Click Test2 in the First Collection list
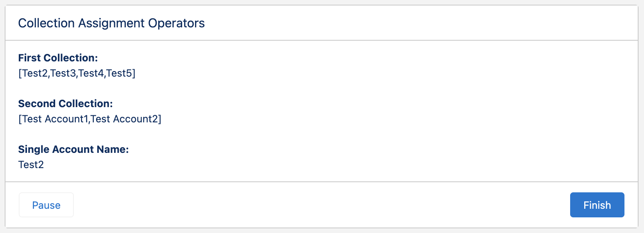This screenshot has width=644, height=233. 35,73
